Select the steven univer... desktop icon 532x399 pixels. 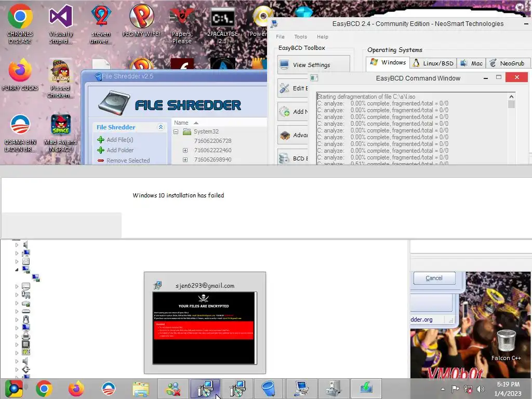101,24
